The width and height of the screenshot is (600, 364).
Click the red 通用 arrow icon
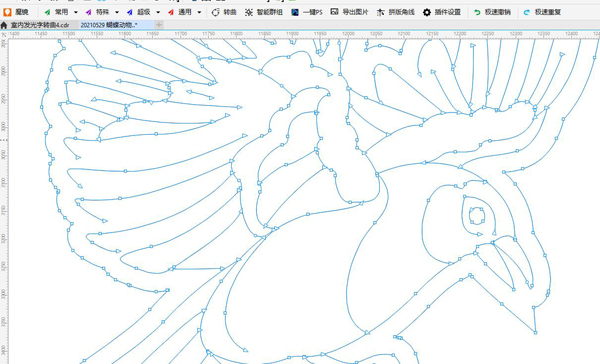171,12
